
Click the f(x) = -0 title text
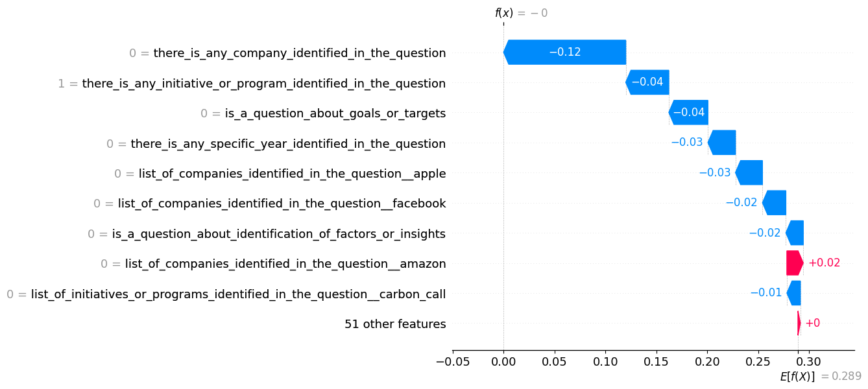(521, 13)
